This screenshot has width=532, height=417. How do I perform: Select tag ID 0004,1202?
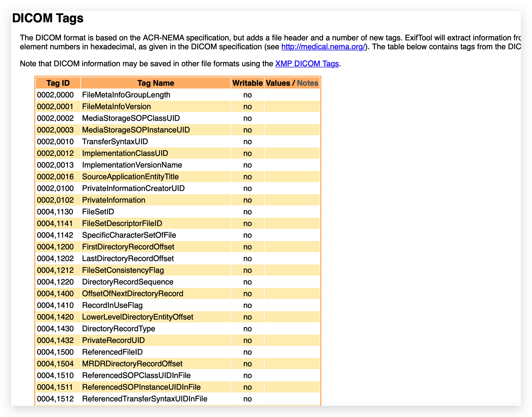(55, 259)
